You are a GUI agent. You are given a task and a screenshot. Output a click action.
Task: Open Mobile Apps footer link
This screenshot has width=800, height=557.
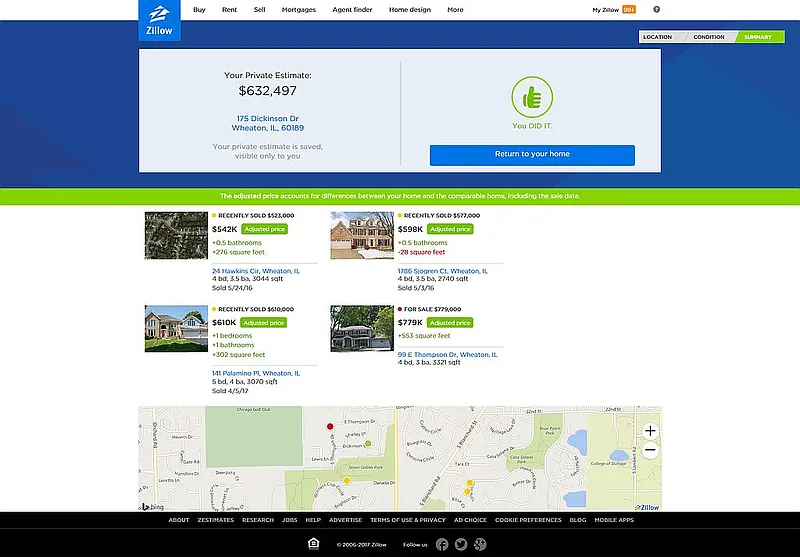pyautogui.click(x=614, y=520)
